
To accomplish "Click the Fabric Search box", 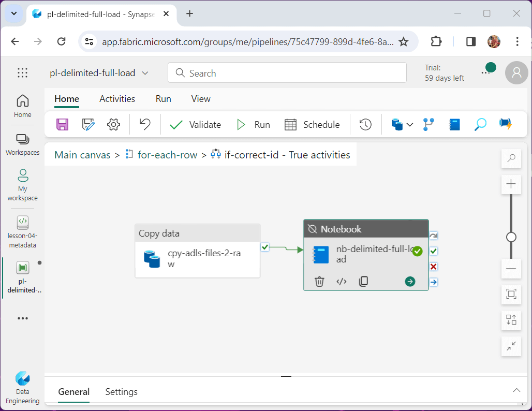I will pos(287,72).
